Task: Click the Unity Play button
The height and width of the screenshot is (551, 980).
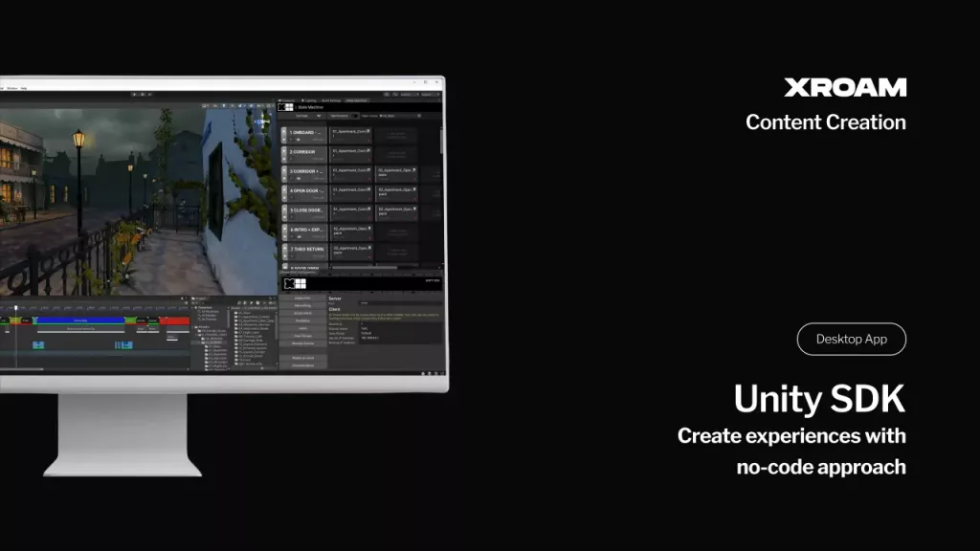Action: pyautogui.click(x=133, y=94)
